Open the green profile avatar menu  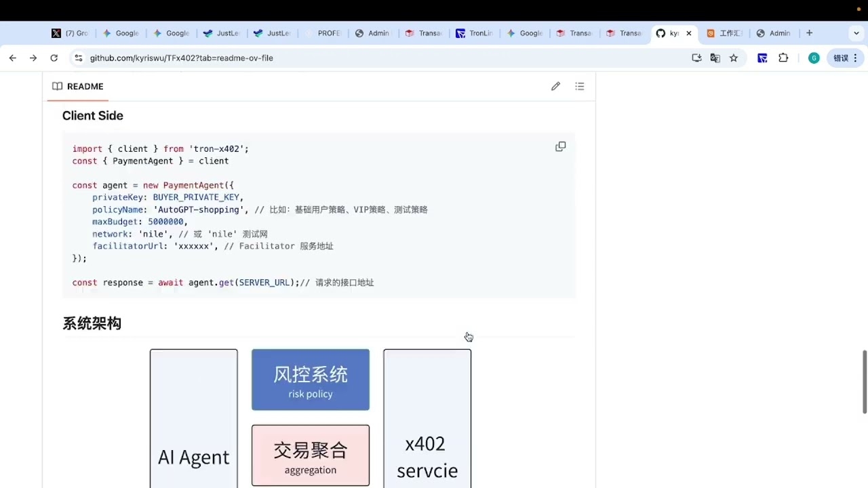[814, 58]
